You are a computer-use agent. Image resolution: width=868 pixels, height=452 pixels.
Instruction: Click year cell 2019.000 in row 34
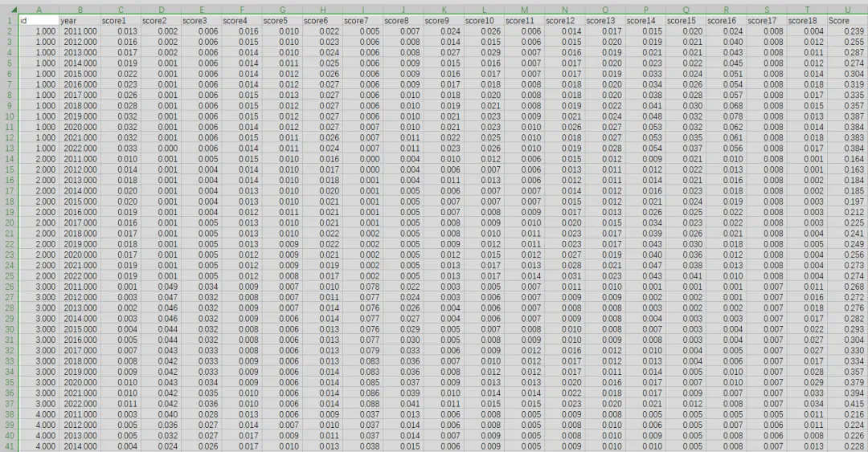[79, 372]
